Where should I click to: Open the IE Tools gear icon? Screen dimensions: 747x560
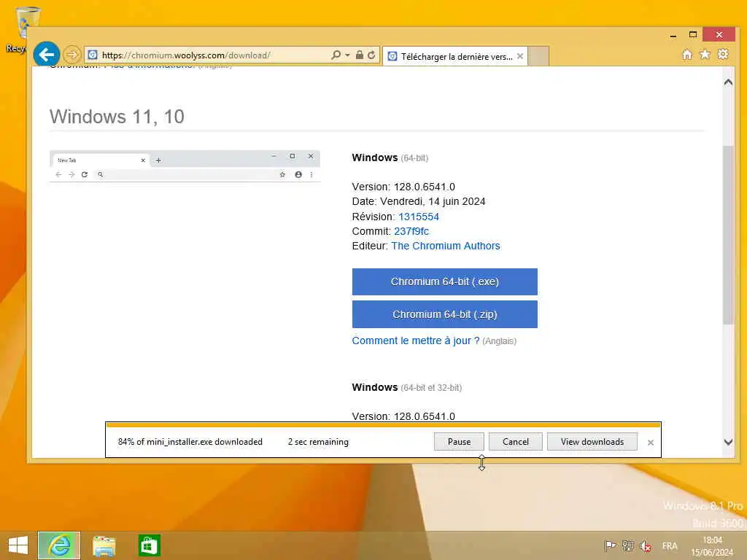[723, 54]
